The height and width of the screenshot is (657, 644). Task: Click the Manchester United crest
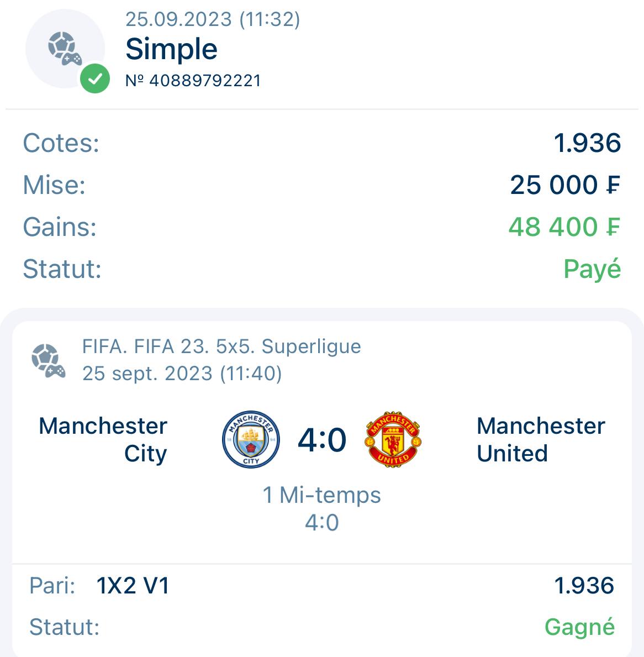pyautogui.click(x=393, y=439)
